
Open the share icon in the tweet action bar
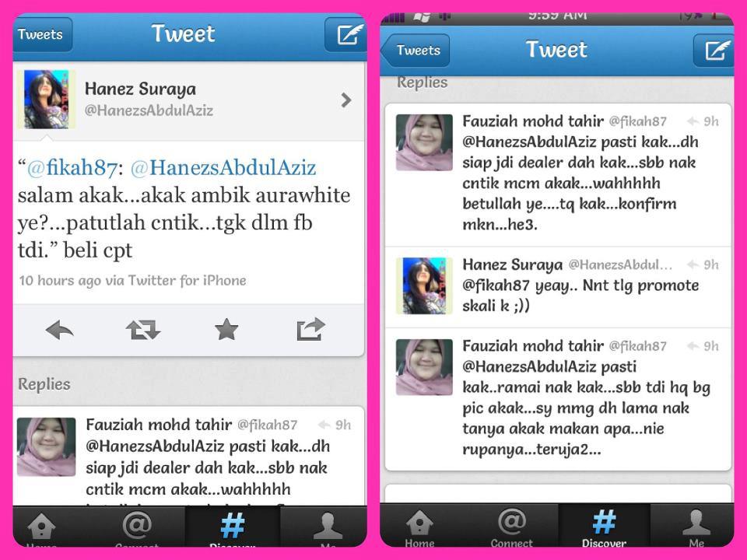(310, 329)
